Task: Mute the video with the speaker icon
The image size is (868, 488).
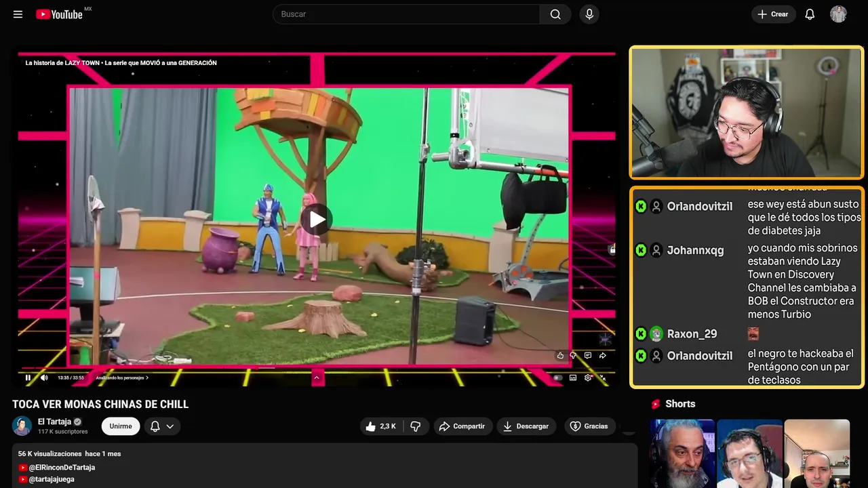Action: click(x=44, y=378)
